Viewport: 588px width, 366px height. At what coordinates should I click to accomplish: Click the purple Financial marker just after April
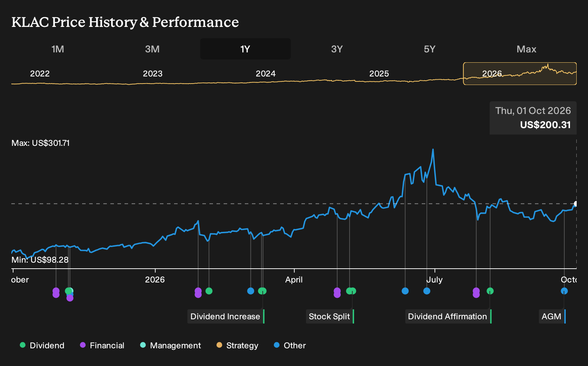(337, 293)
